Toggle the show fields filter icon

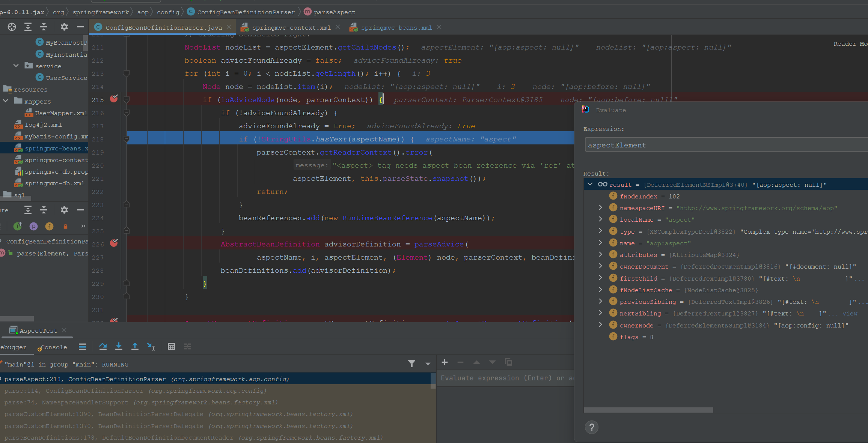coord(49,226)
